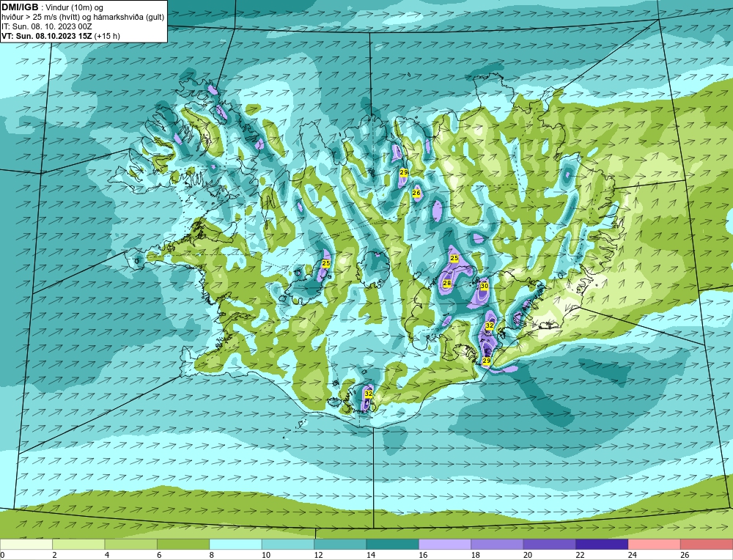Click the 0–2 m/s pale yellow legend swatch
The height and width of the screenshot is (560, 733).
click(26, 544)
